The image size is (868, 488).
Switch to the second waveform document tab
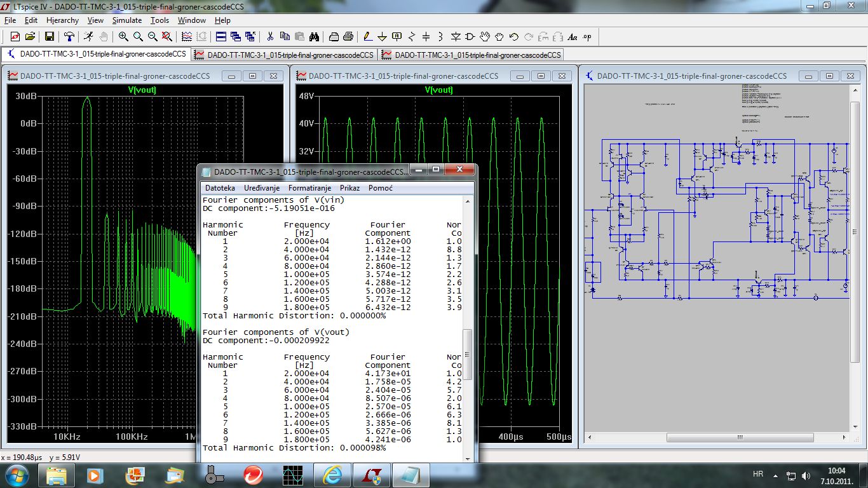click(x=284, y=55)
